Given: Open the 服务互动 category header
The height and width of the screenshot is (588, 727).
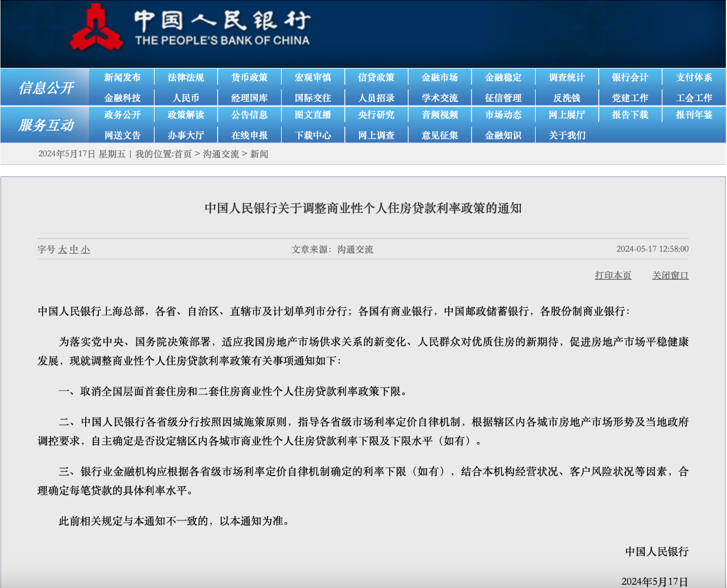Looking at the screenshot, I should (45, 125).
